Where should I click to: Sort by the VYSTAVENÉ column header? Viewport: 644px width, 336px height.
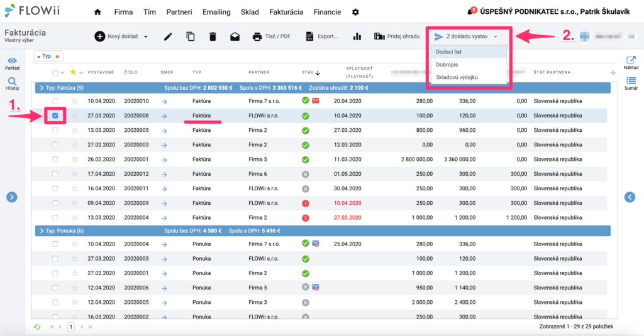pyautogui.click(x=101, y=72)
